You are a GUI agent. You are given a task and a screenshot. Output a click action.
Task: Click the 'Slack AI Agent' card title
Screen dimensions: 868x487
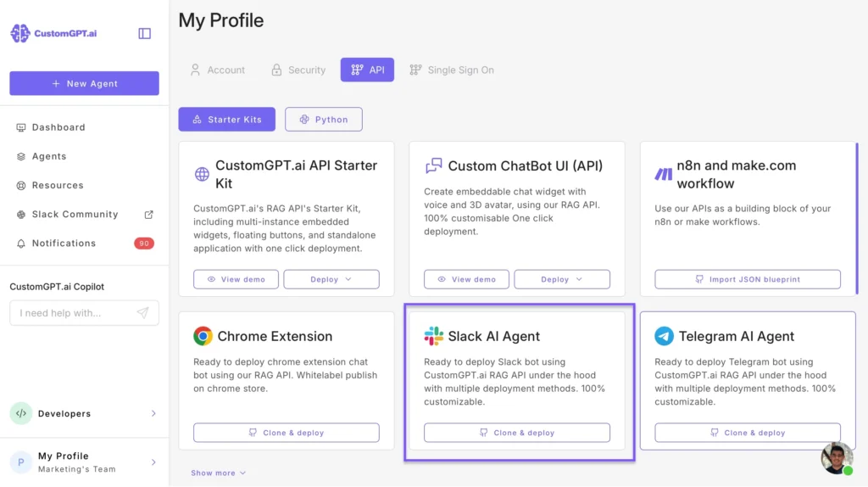(494, 336)
